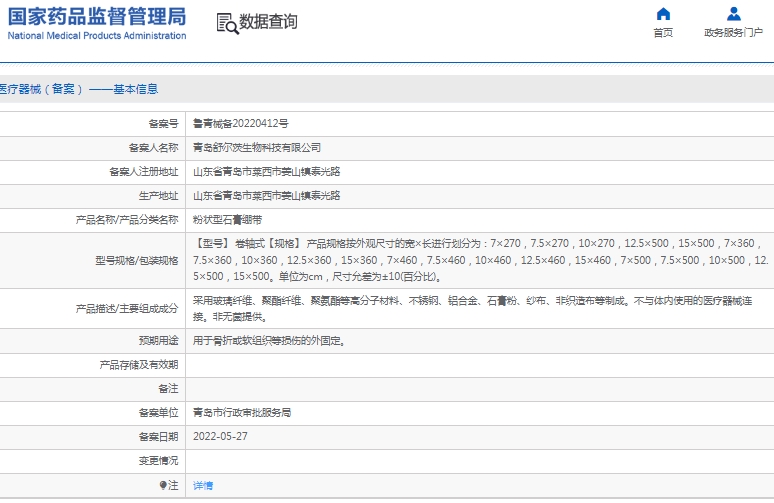Click the 国家药品监督管理局 logo
This screenshot has width=774, height=503.
[x=97, y=17]
